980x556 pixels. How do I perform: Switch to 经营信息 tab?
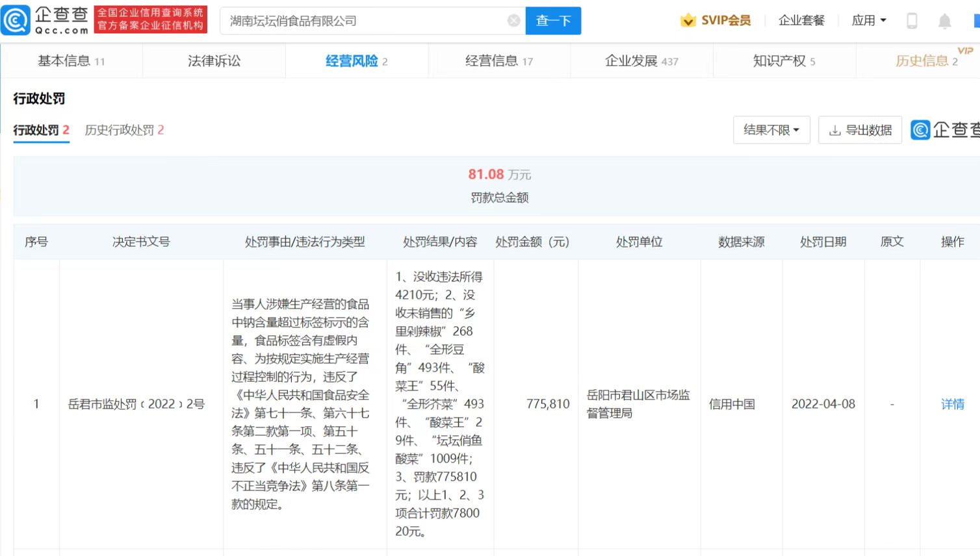[x=499, y=61]
